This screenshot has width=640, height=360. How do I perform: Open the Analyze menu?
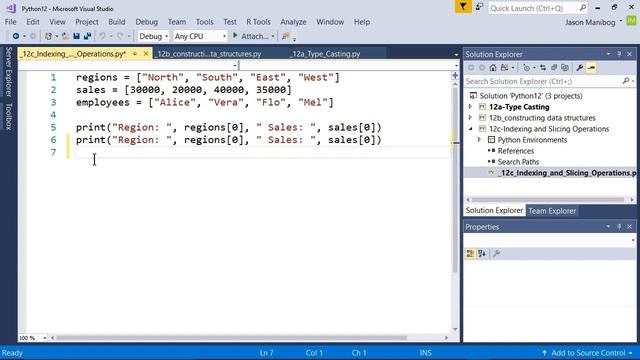pyautogui.click(x=293, y=22)
